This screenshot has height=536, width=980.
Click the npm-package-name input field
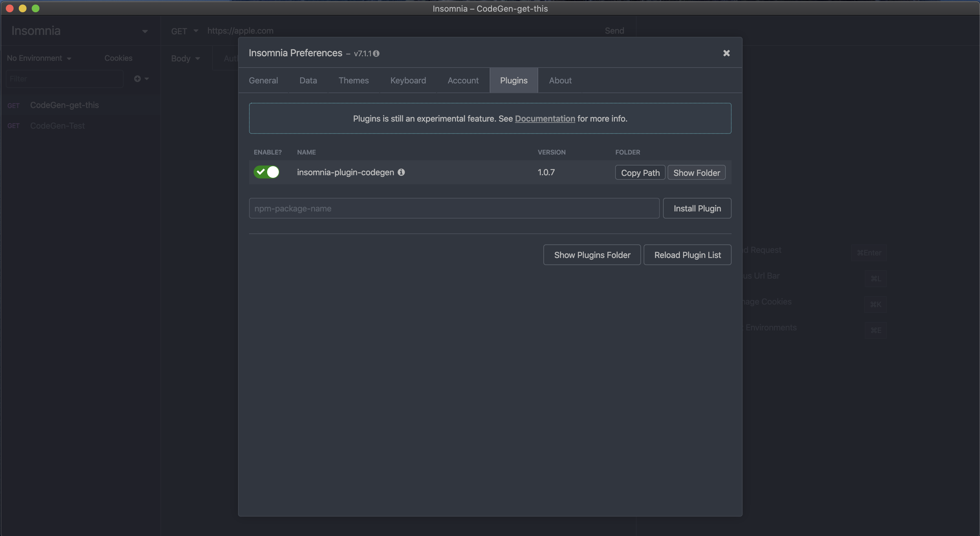[x=454, y=208]
